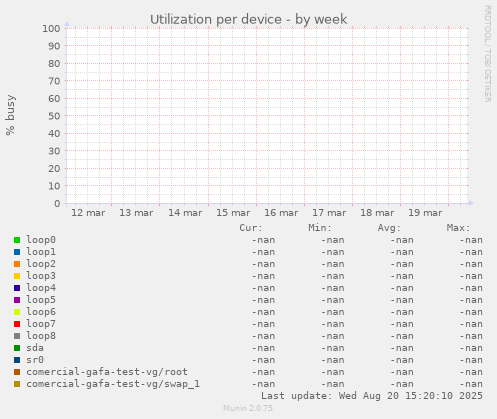Click the loop3 yellow color swatch

pyautogui.click(x=17, y=276)
